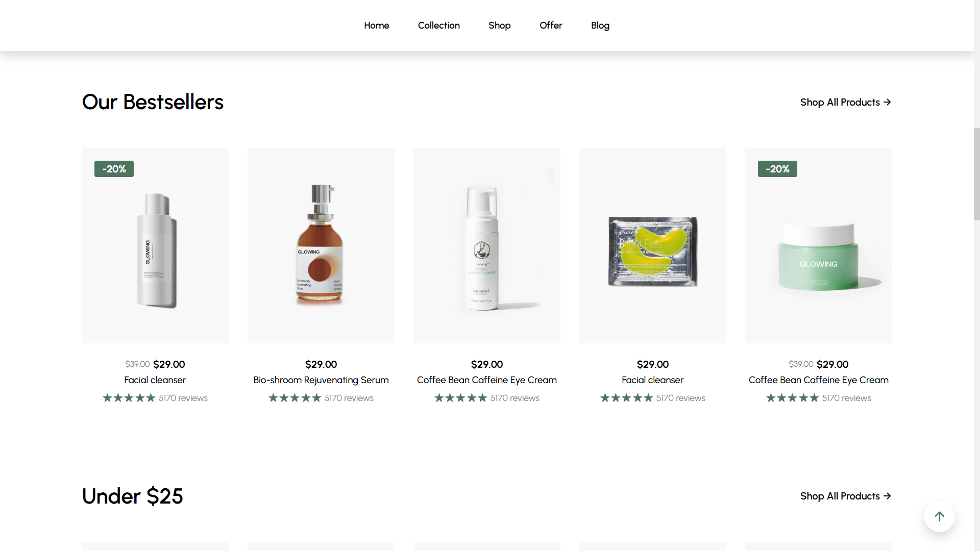Click star rating under Bio-shroom Rejuvenating Serum
Image resolution: width=980 pixels, height=551 pixels.
pyautogui.click(x=295, y=398)
